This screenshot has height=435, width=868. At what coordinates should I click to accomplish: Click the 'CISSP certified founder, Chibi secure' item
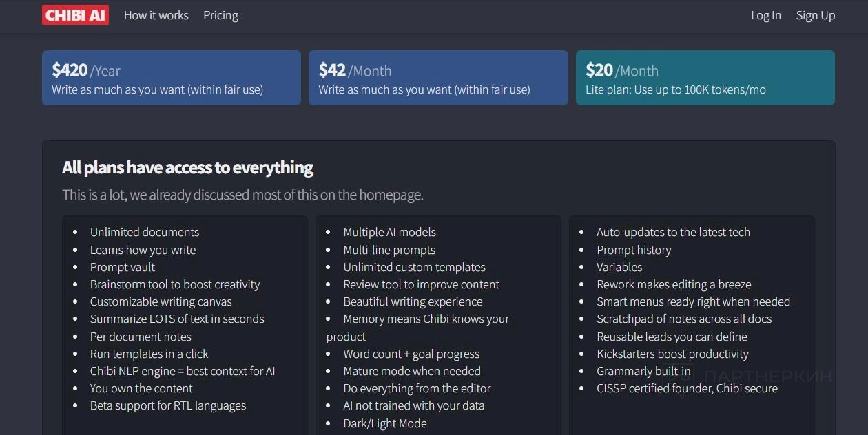point(687,388)
